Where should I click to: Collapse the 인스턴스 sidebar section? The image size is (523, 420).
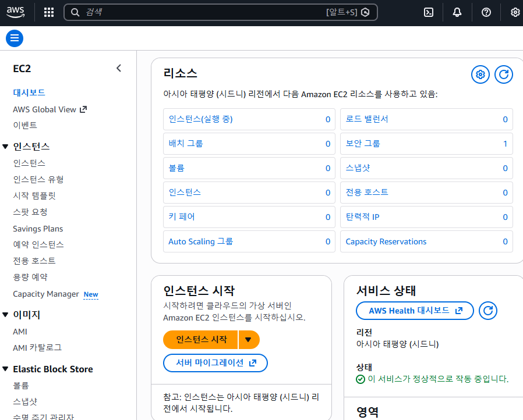point(5,147)
